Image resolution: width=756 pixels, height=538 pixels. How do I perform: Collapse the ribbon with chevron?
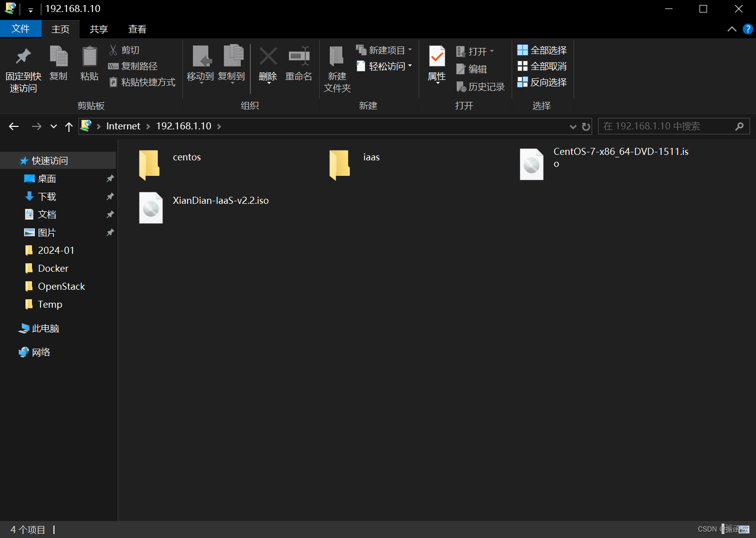[732, 29]
